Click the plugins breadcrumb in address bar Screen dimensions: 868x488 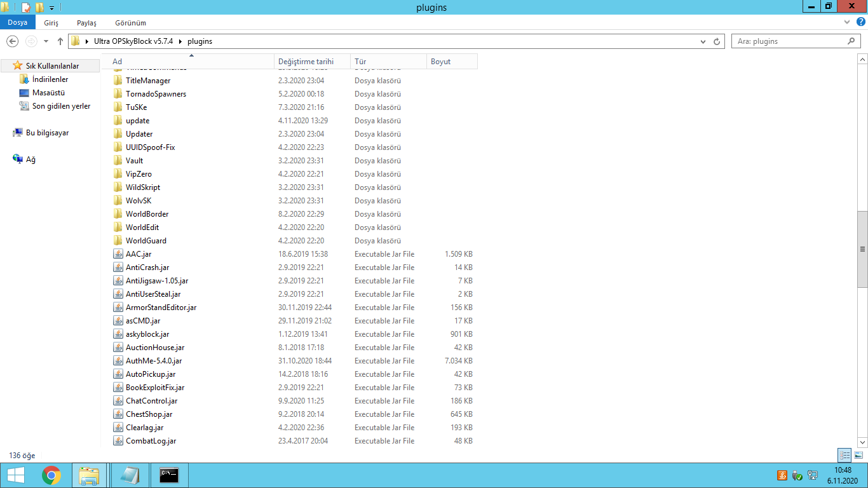point(200,41)
